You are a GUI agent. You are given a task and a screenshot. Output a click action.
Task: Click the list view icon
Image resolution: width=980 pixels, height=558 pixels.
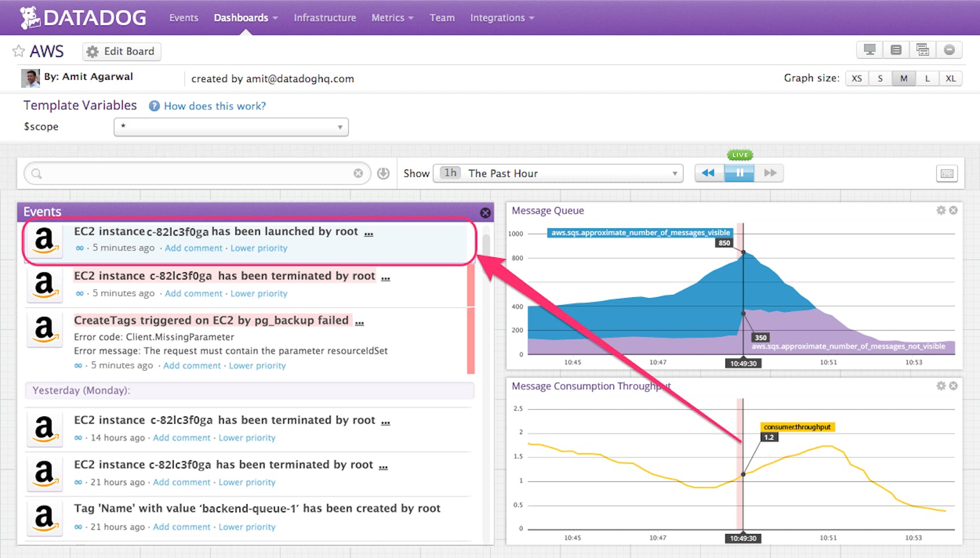tap(896, 50)
